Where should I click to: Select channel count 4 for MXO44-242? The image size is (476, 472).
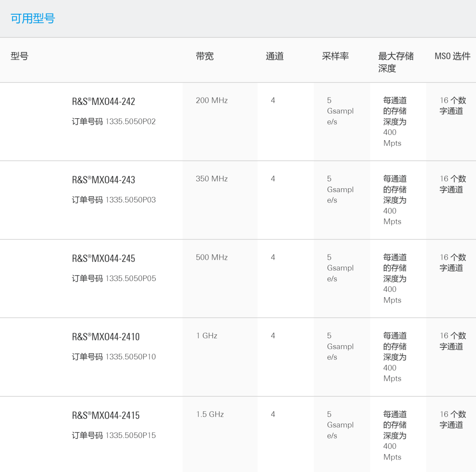coord(273,101)
